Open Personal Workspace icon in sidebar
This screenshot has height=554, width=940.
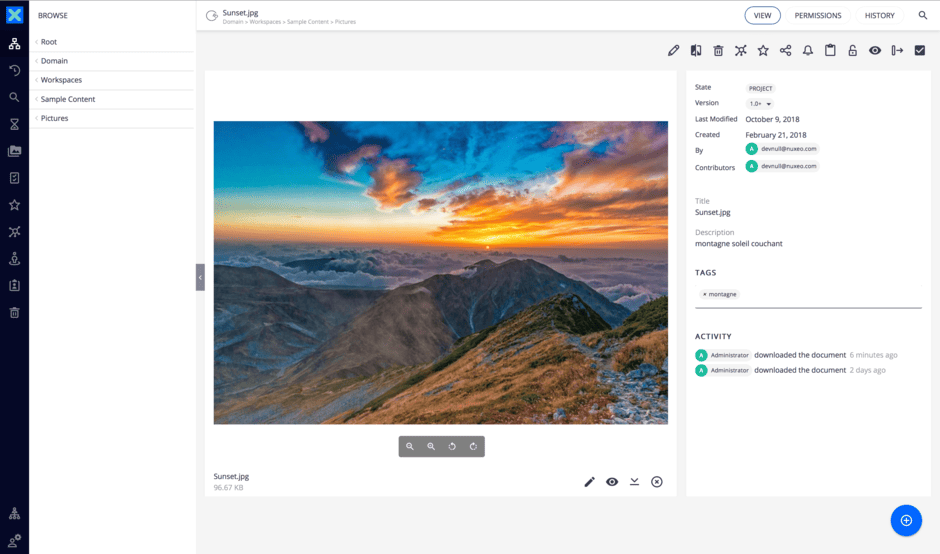(x=14, y=259)
